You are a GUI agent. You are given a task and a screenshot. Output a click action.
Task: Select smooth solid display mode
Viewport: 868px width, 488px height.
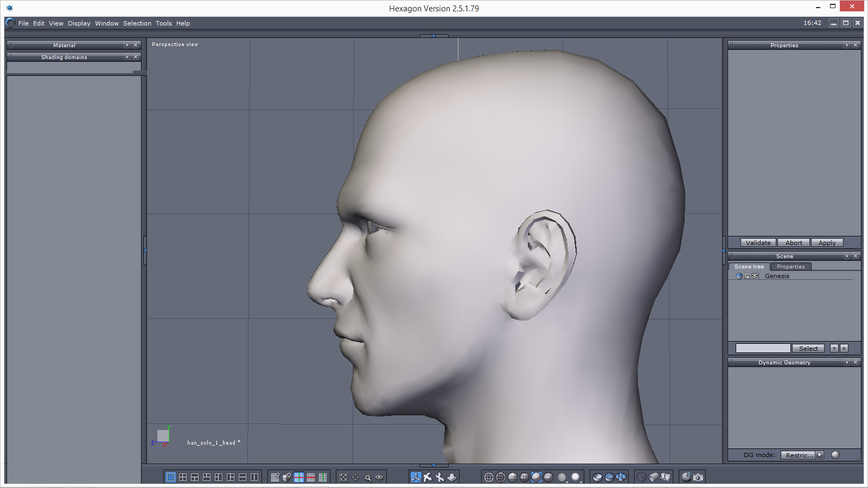[x=537, y=477]
